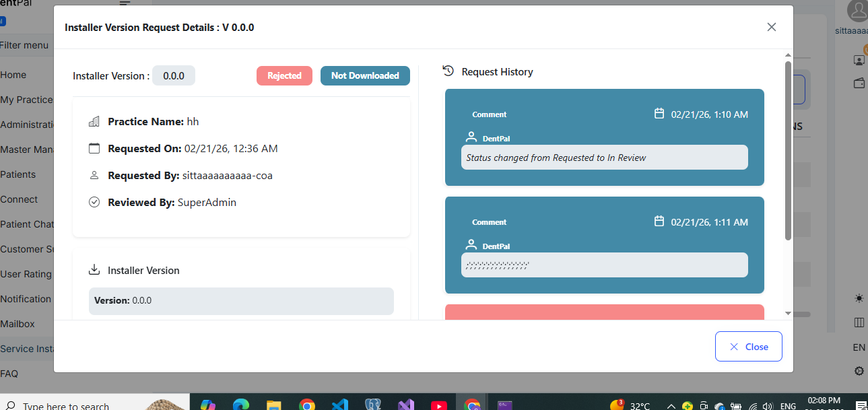Expand the hidden system tray icons chevron
This screenshot has width=868, height=410.
click(671, 406)
